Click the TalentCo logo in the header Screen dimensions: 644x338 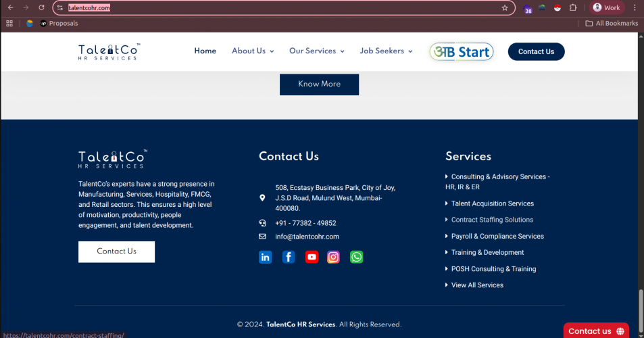point(109,52)
